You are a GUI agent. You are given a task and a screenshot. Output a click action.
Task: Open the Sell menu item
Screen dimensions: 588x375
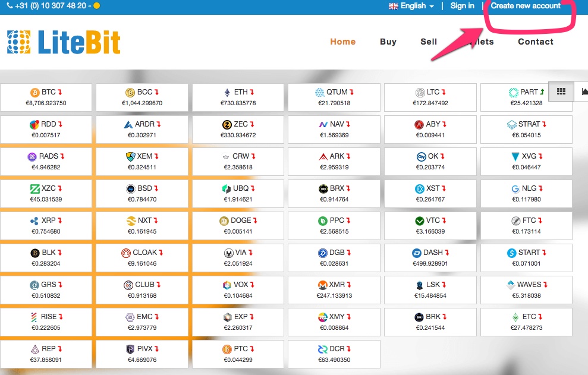(429, 42)
